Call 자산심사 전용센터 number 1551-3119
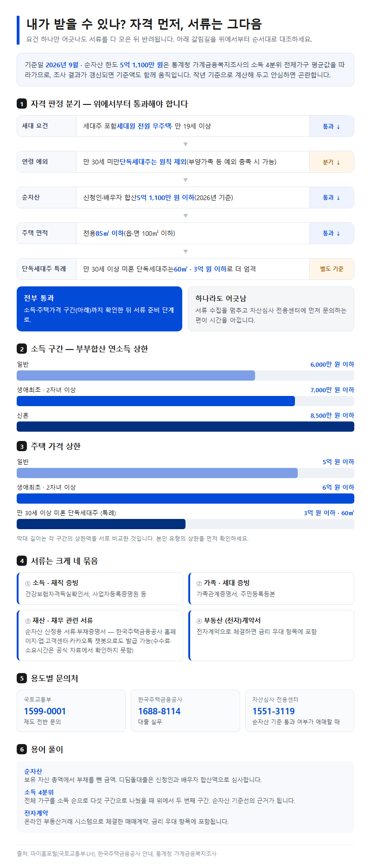 tap(273, 711)
